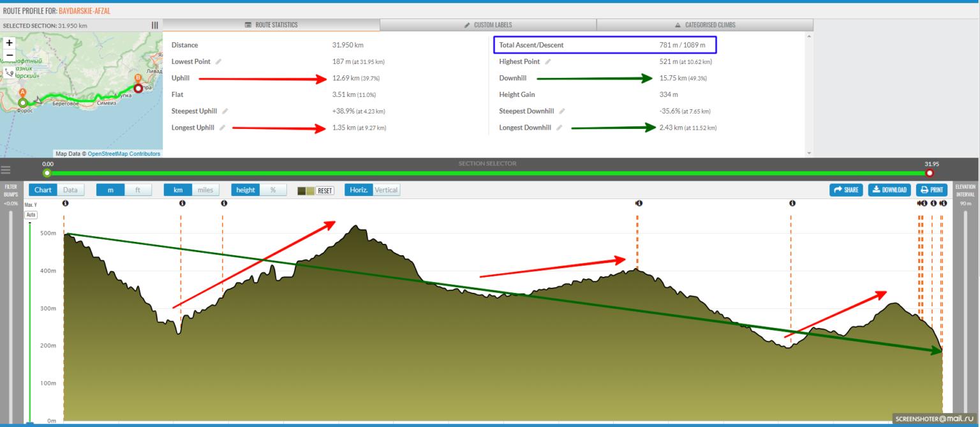This screenshot has height=427, width=980.
Task: Open the hamburger menu left of section selector
Action: click(x=6, y=170)
